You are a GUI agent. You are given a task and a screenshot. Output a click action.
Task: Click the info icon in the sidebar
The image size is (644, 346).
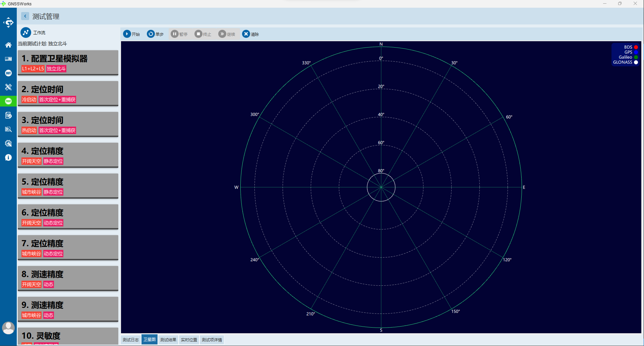coord(8,157)
